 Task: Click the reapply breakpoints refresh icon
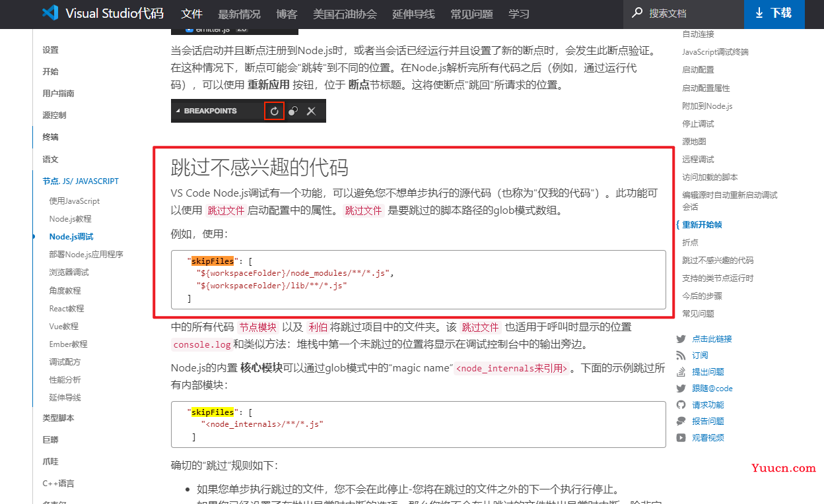tap(274, 111)
